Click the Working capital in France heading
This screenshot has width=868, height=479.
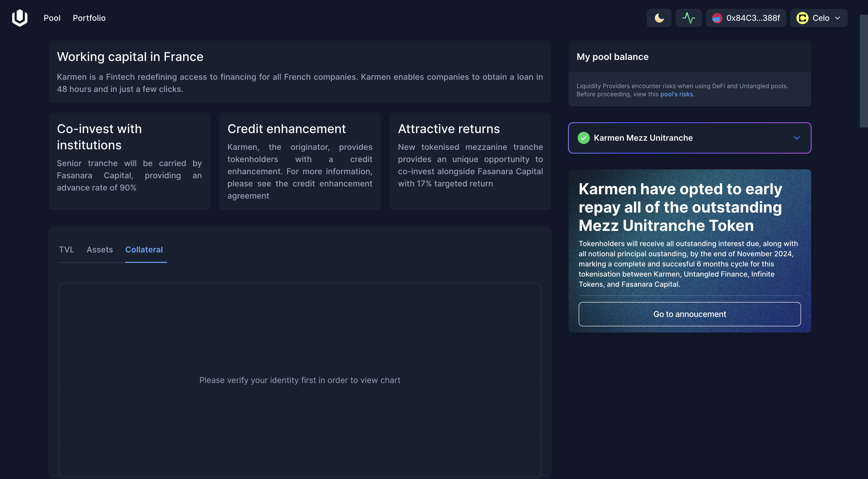(x=130, y=57)
